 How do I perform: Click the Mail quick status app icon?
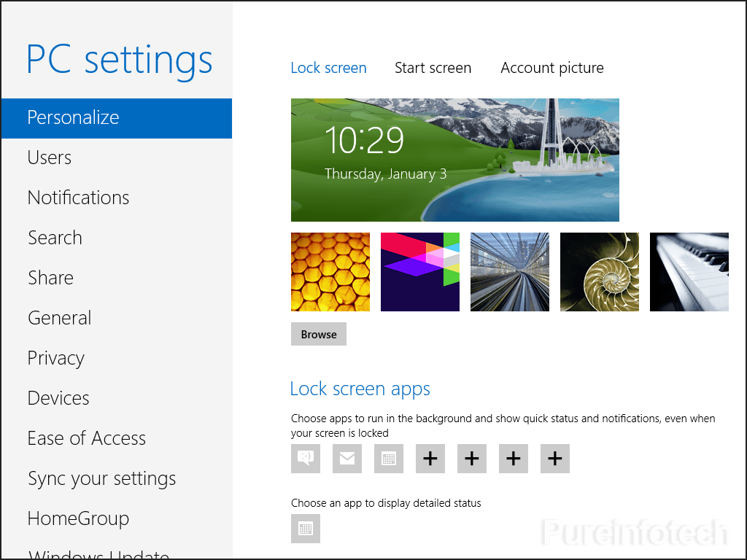tap(347, 459)
